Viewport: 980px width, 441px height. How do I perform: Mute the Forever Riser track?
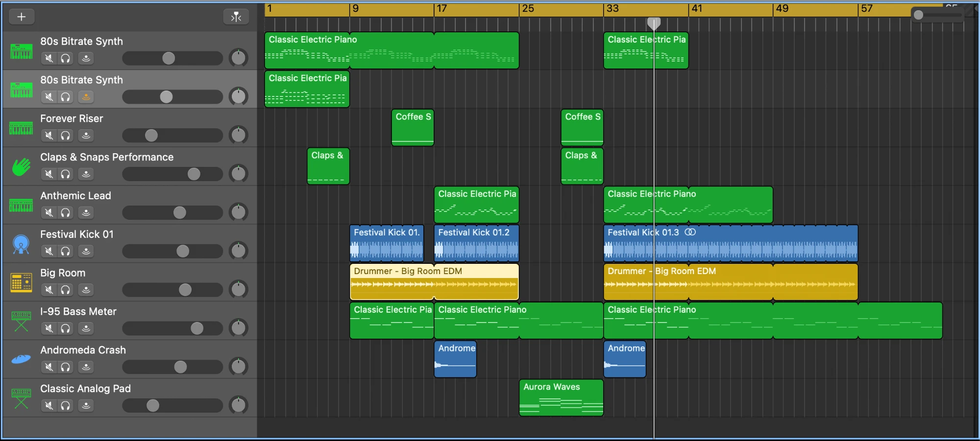[49, 136]
